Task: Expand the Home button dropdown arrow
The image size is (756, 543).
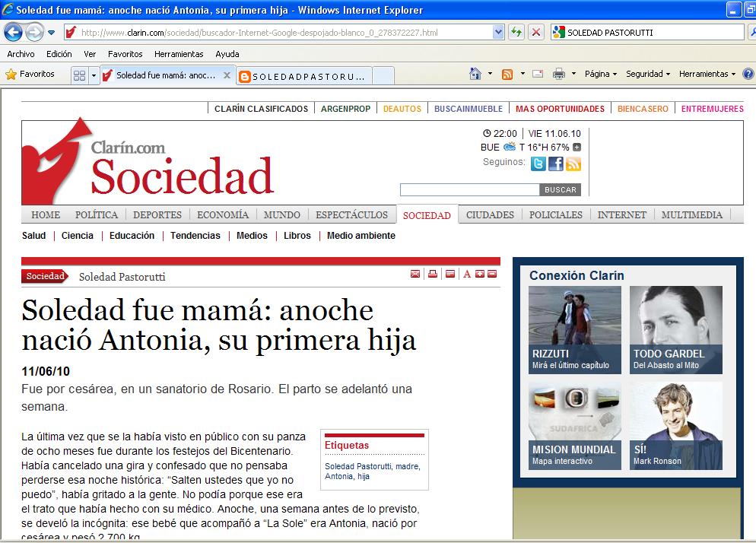Action: point(491,74)
